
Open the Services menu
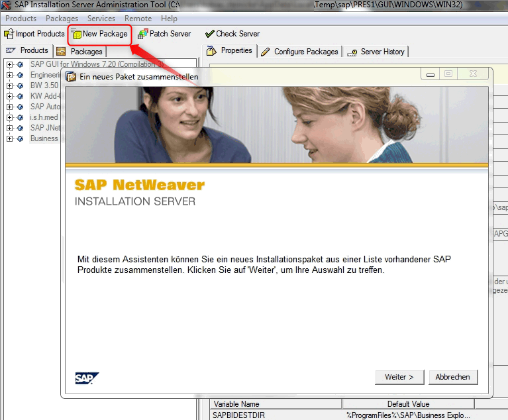click(101, 19)
